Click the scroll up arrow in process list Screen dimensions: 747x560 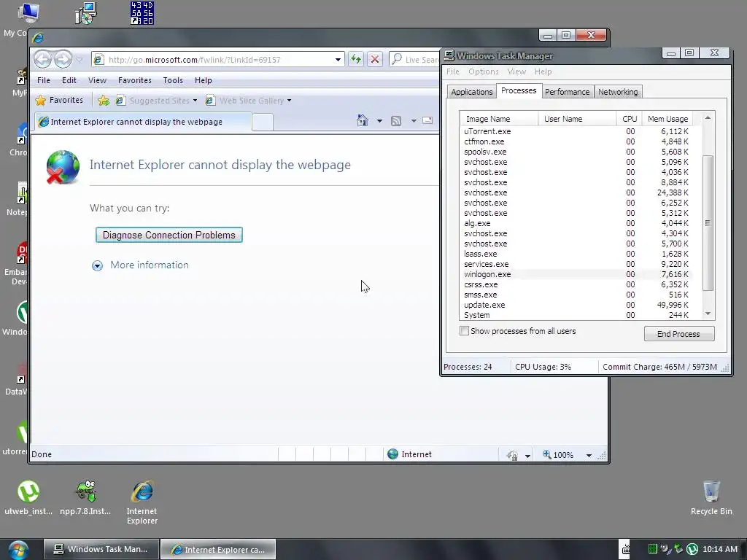click(x=708, y=117)
